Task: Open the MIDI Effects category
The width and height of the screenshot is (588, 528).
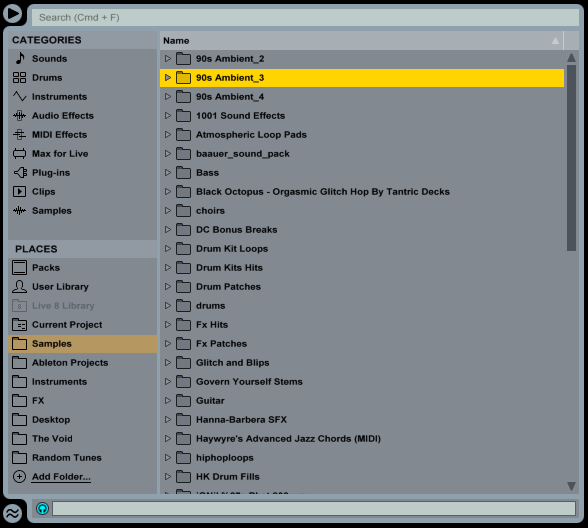Action: coord(82,135)
